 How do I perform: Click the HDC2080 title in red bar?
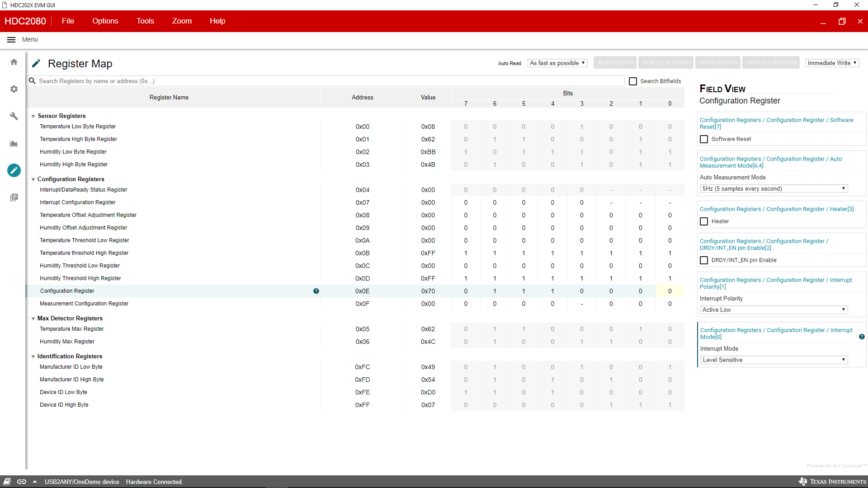point(25,21)
